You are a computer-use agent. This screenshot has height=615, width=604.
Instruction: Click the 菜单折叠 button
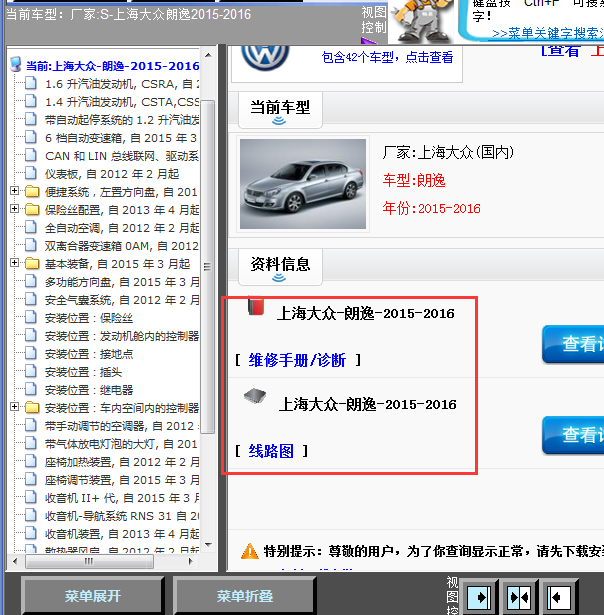[x=245, y=596]
